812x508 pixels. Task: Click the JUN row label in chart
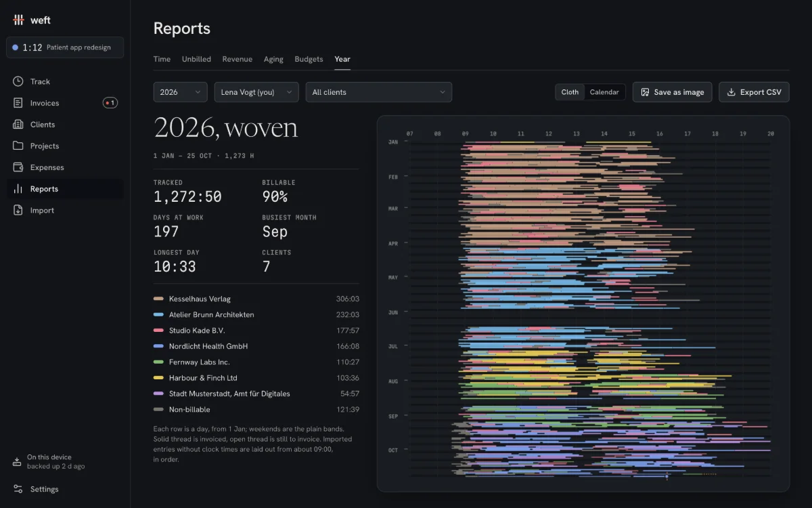click(x=393, y=312)
